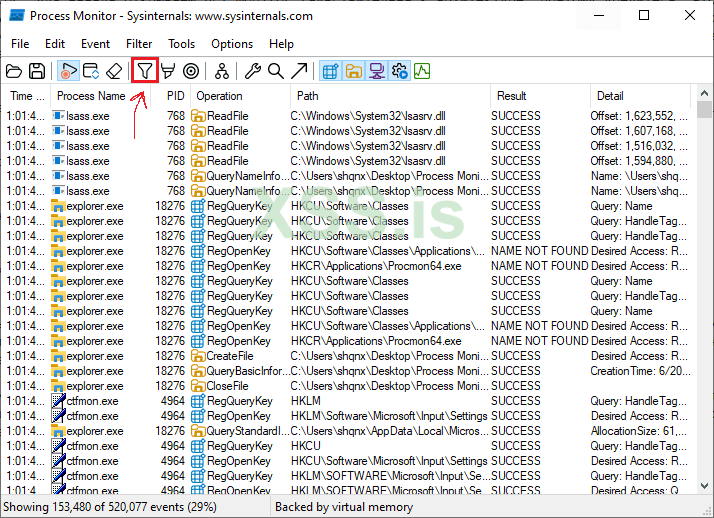Click the CreateFile operation folder icon
Image resolution: width=714 pixels, height=518 pixels.
point(198,356)
